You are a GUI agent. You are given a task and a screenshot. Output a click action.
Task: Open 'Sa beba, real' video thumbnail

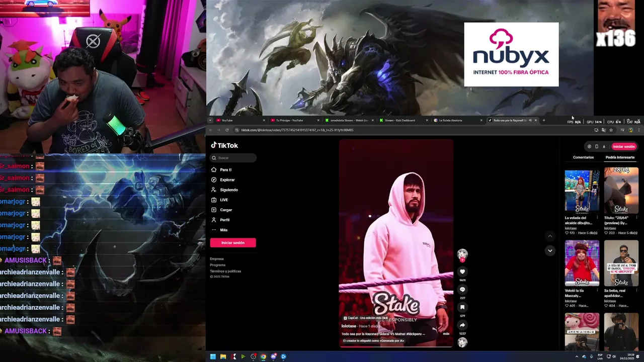621,263
